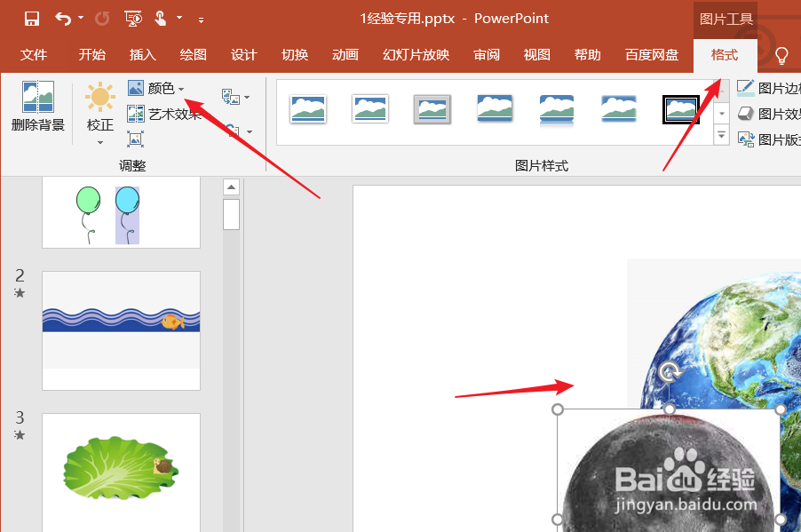This screenshot has height=532, width=801.
Task: Go to the 设计 tab
Action: (x=243, y=55)
